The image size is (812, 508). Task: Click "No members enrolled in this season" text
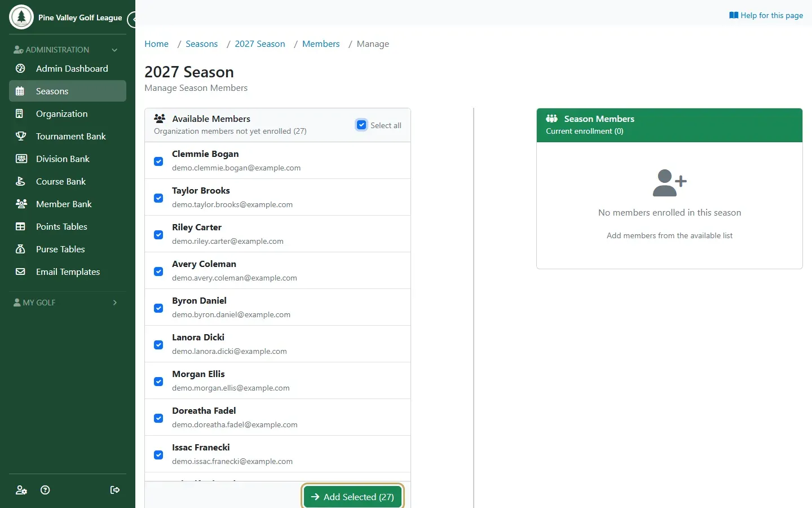coord(669,213)
